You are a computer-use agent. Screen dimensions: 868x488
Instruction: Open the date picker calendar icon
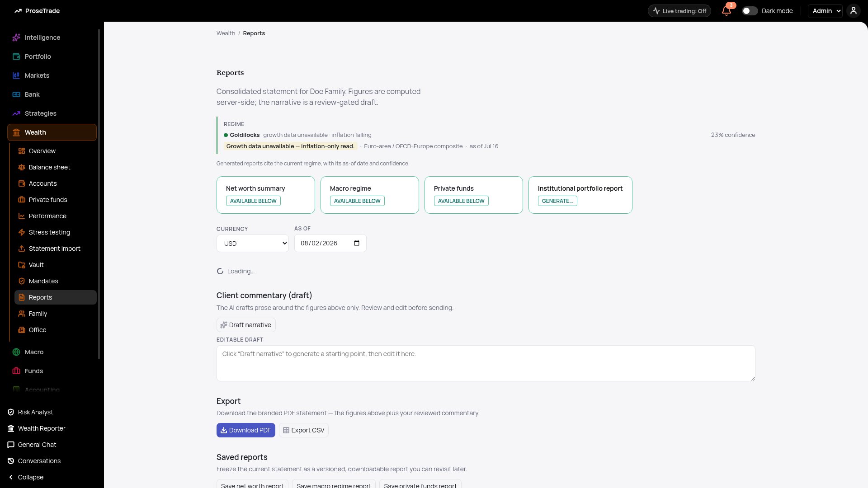pyautogui.click(x=357, y=243)
